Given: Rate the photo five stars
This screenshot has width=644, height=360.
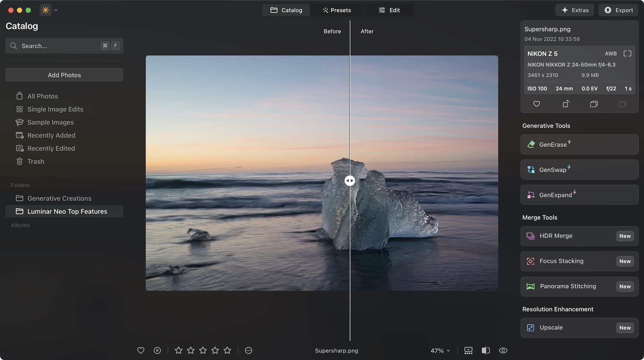Looking at the screenshot, I should [x=227, y=351].
